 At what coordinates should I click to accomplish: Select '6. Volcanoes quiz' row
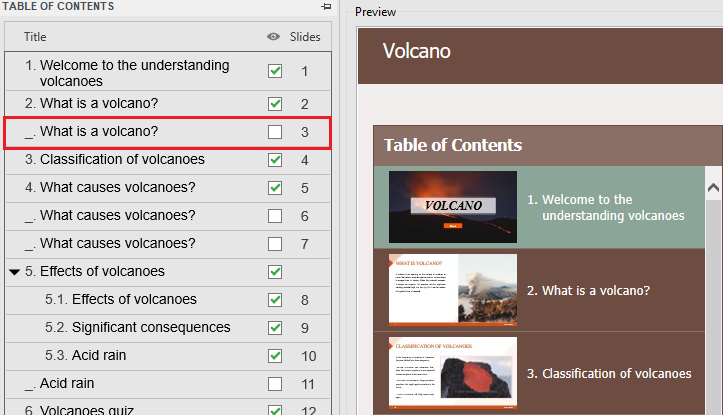coord(168,408)
